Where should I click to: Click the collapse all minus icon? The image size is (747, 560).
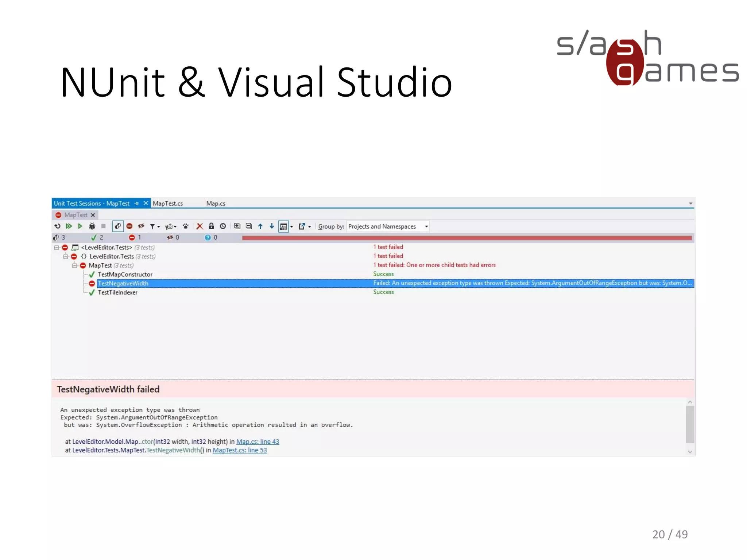click(249, 226)
